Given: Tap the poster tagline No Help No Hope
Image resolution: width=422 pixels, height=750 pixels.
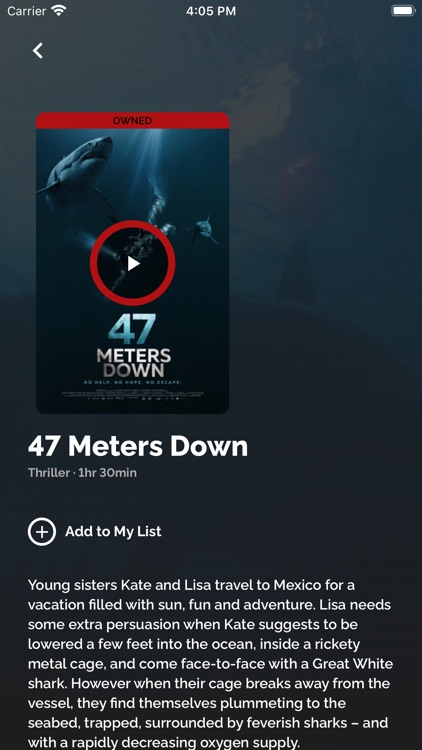Looking at the screenshot, I should tap(133, 383).
